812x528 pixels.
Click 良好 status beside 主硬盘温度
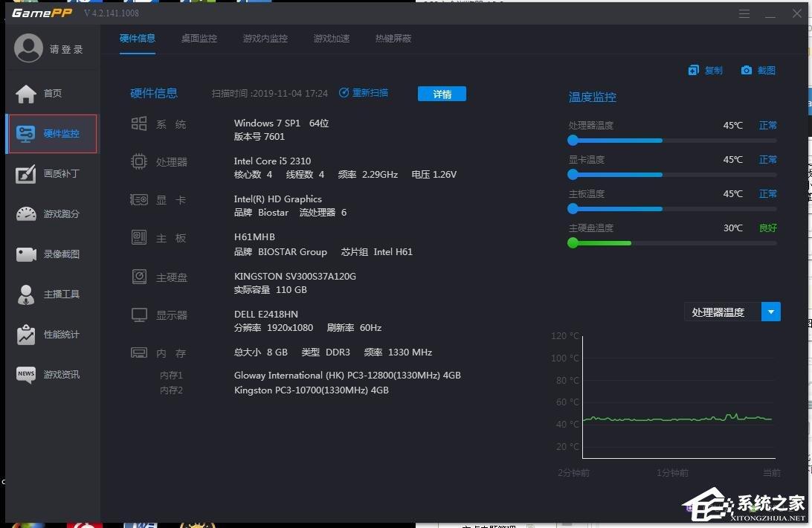pyautogui.click(x=767, y=228)
